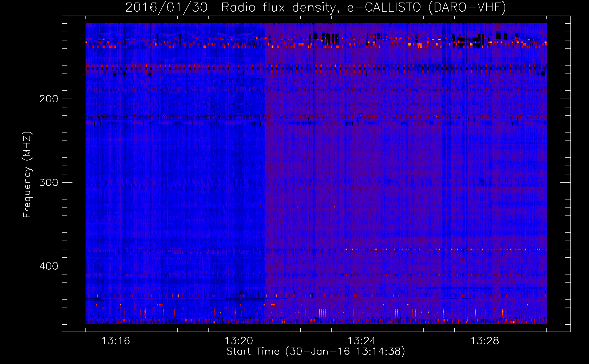
Task: Click the date '2016/01/30' in the title
Action: tap(167, 7)
